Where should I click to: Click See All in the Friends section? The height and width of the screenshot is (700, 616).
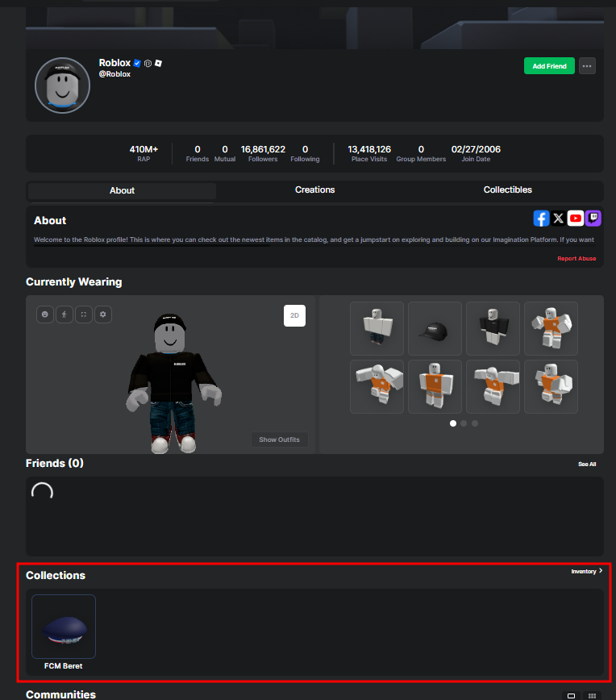587,465
